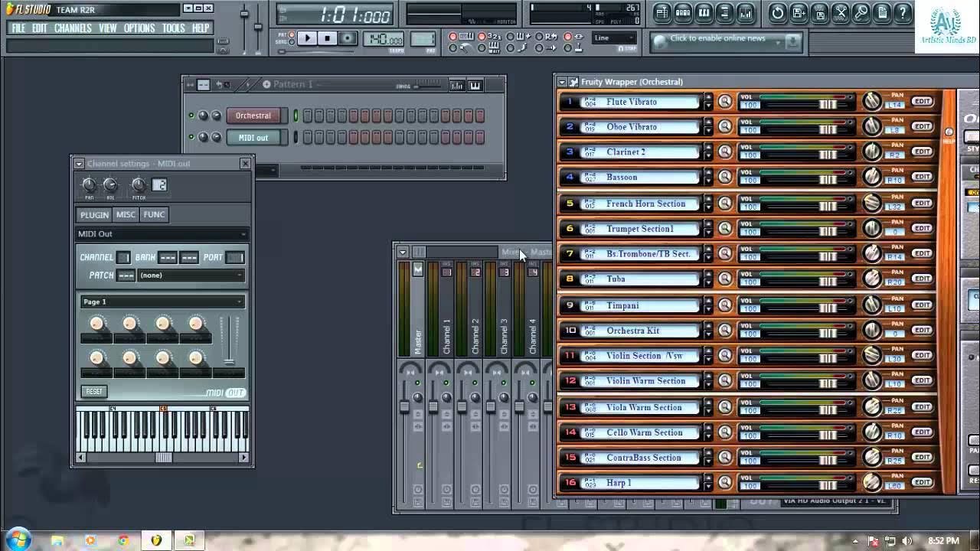Toggle the first step of MIDI out row
This screenshot has height=551, width=980.
pos(308,137)
